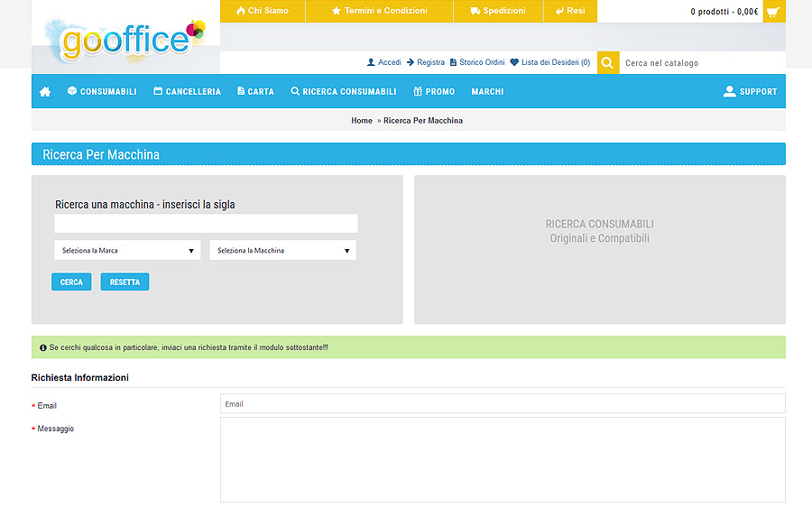Focus the machine code (sigla) input field
This screenshot has width=812, height=508.
[x=206, y=224]
